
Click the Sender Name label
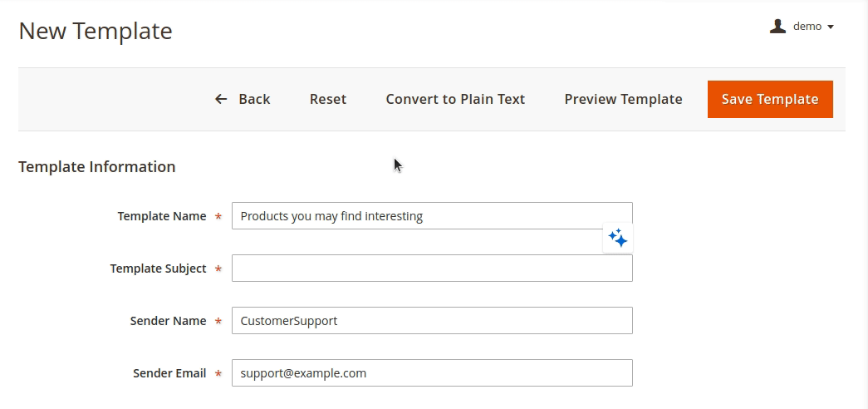[168, 321]
